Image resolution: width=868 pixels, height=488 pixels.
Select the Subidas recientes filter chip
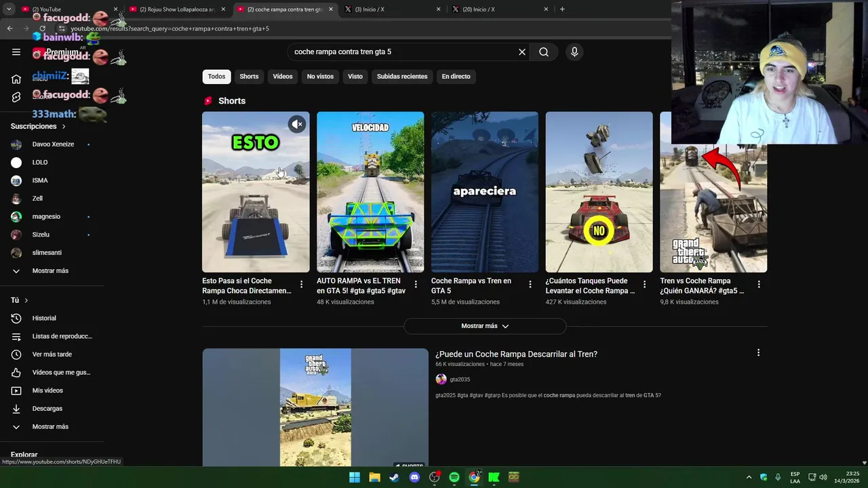[x=402, y=77]
